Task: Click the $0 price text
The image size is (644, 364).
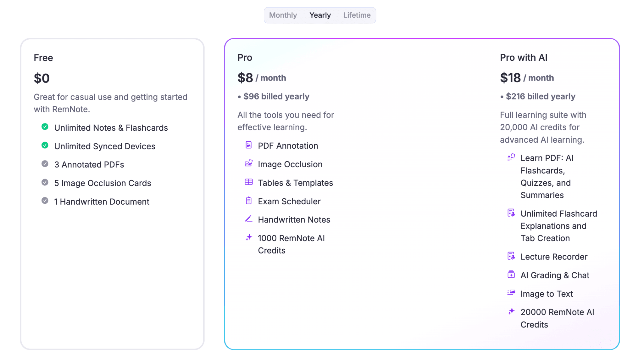Action: pos(42,78)
